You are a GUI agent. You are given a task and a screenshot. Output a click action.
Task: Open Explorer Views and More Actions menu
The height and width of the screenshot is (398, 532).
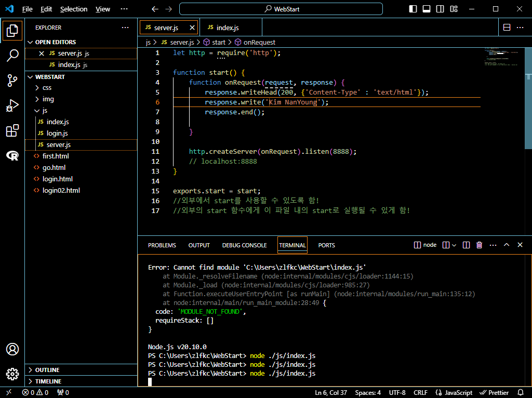click(x=125, y=28)
